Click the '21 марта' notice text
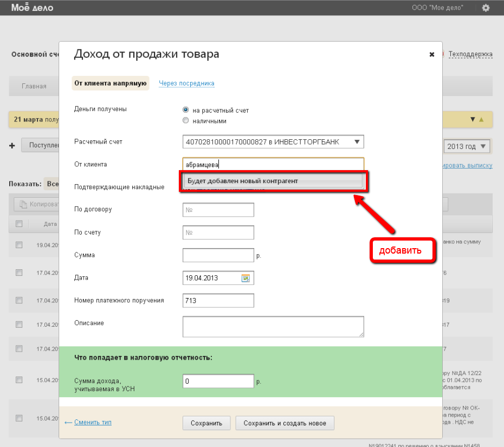 click(x=28, y=120)
